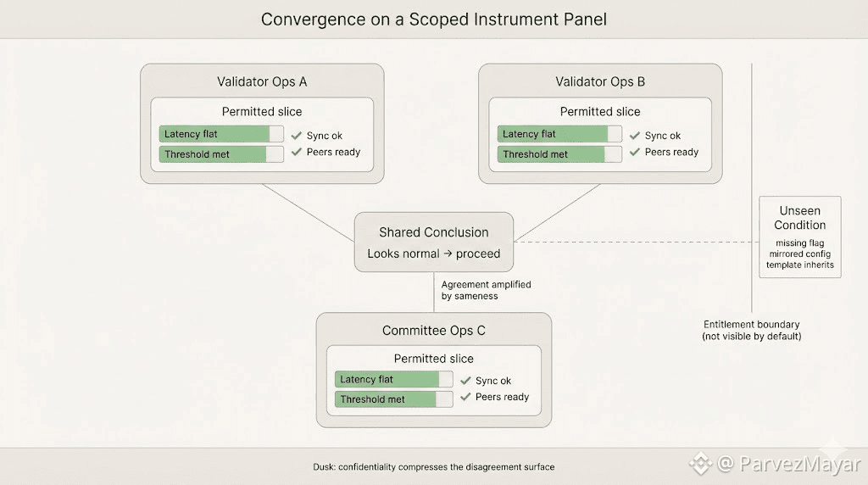Click the Peers ready checkmark in Committee Ops C
868x485 pixels.
click(465, 397)
